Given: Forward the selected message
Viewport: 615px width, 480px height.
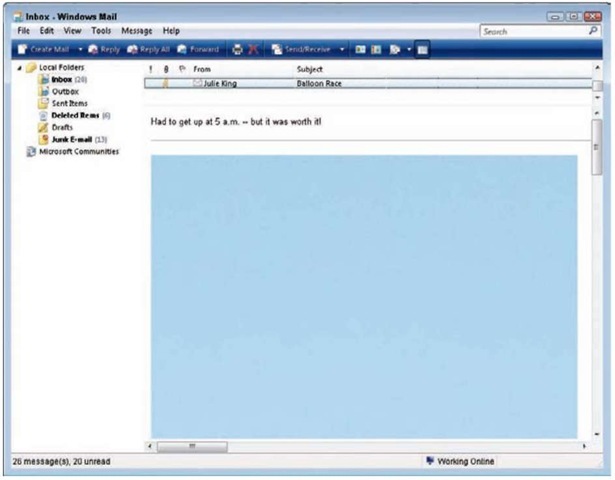Looking at the screenshot, I should pyautogui.click(x=198, y=49).
